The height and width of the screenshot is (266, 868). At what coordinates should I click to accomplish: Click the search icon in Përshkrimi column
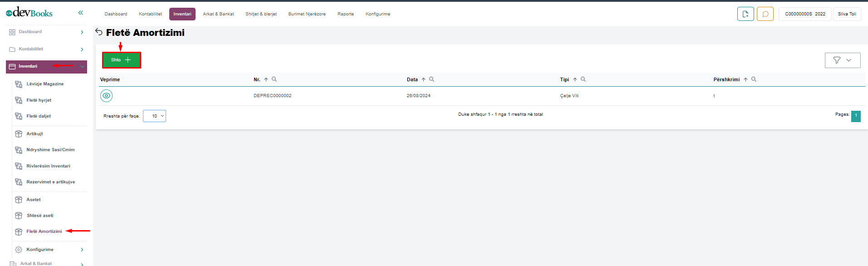click(754, 79)
